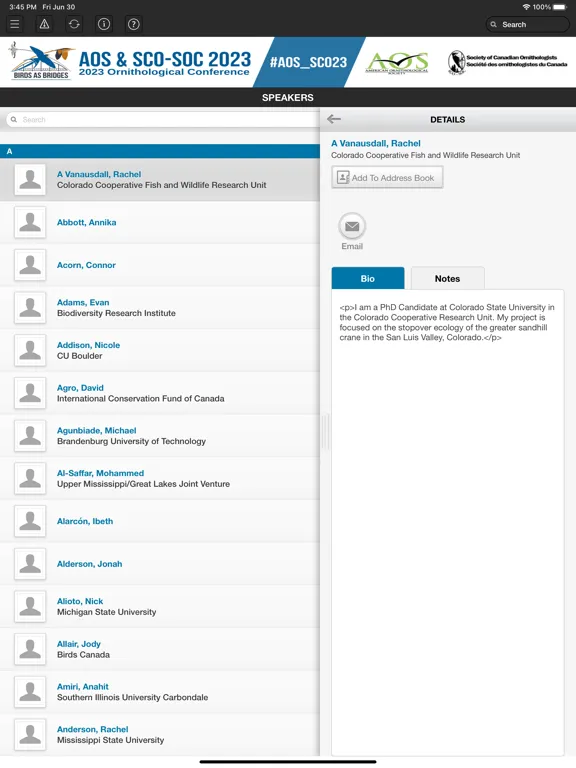Click the A section header
Viewport: 576px width, 768px height.
(160, 151)
